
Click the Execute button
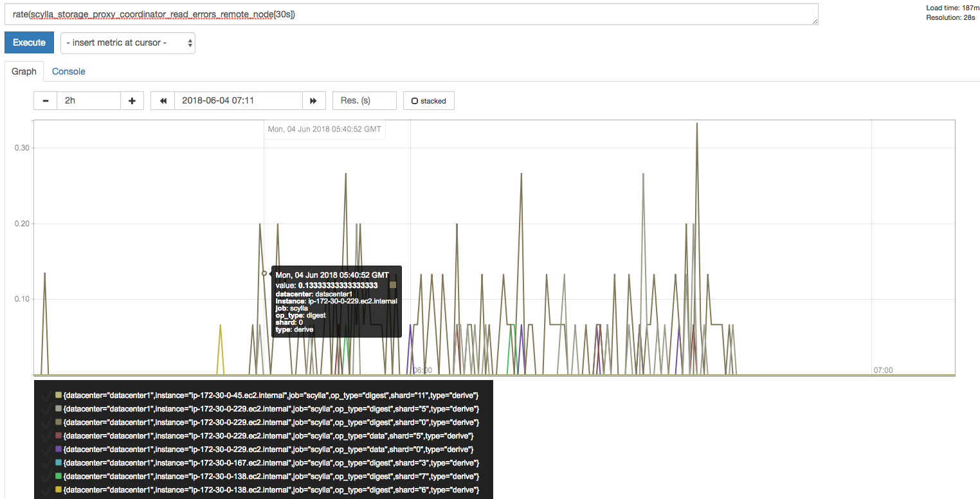tap(29, 42)
